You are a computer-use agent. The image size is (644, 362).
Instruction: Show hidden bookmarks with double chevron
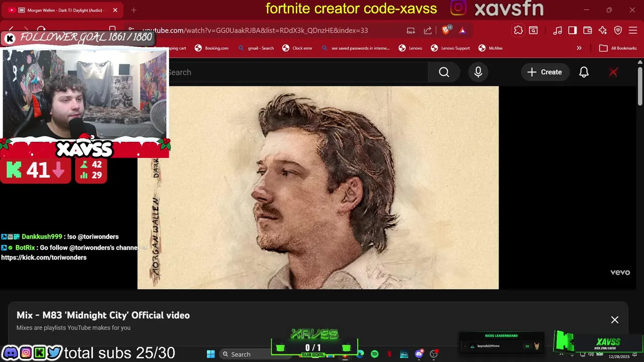[579, 48]
